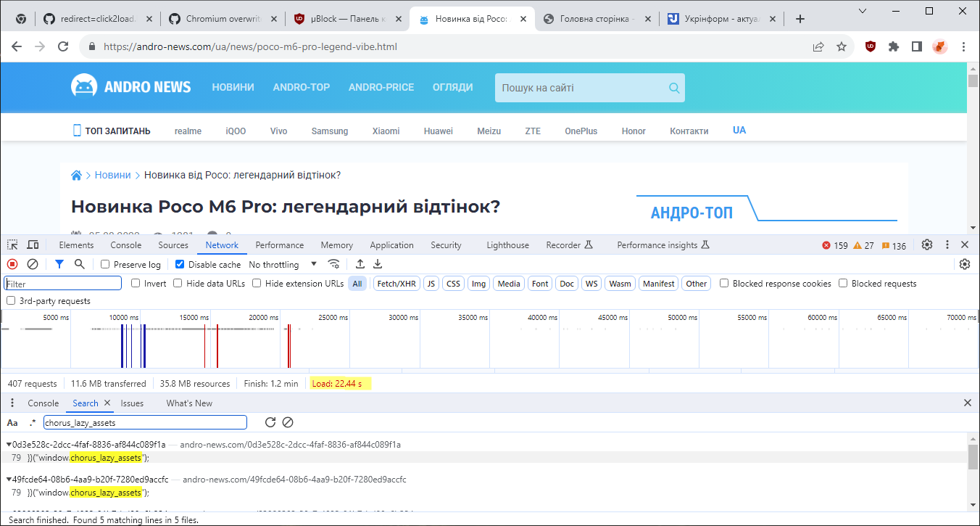The image size is (980, 526).
Task: Select the inspect element tool in DevTools
Action: point(12,244)
